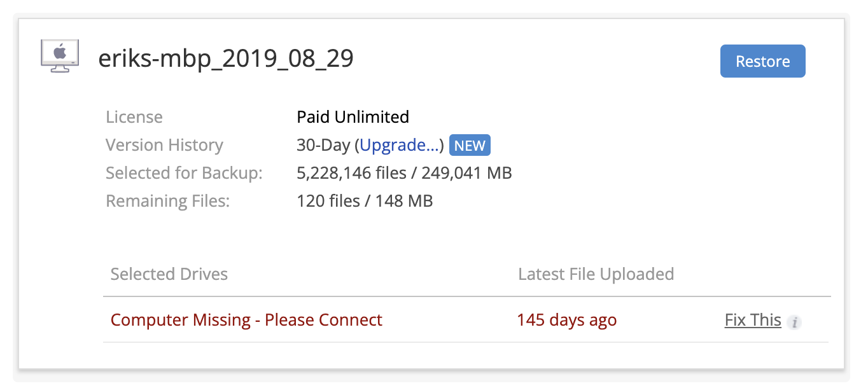Screen dimensions: 868x388
Task: Click the Selected Drives column header
Action: click(169, 274)
